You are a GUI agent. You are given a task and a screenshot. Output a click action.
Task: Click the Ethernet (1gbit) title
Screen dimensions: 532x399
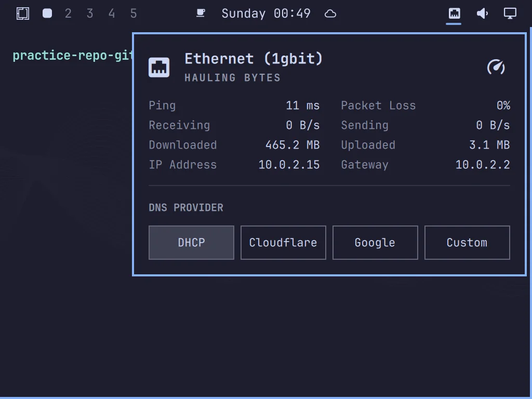pos(254,59)
